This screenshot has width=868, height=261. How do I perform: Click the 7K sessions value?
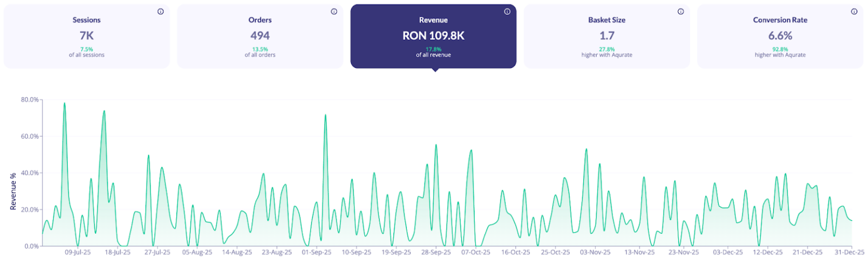(86, 36)
